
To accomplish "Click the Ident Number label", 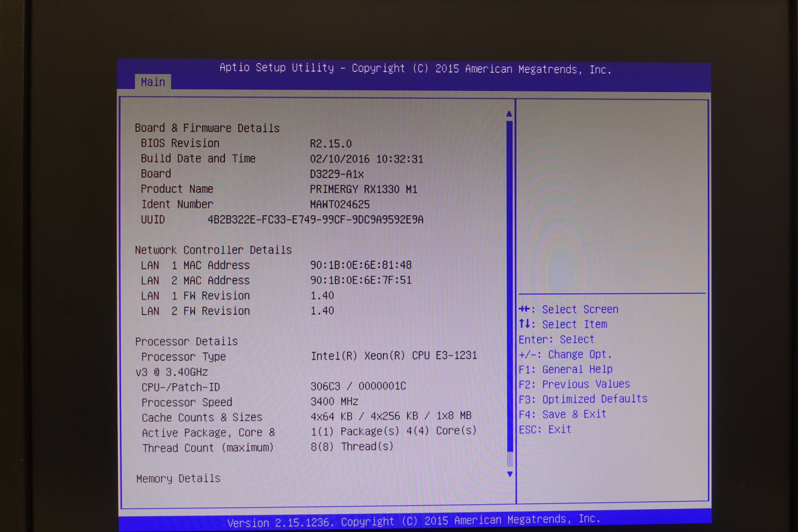I will (177, 204).
